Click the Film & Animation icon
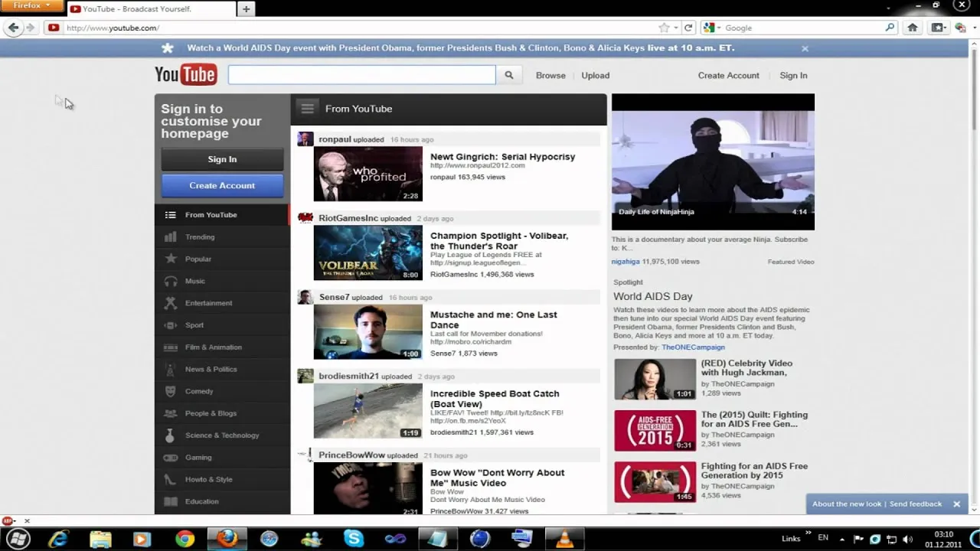This screenshot has height=551, width=980. pos(171,347)
